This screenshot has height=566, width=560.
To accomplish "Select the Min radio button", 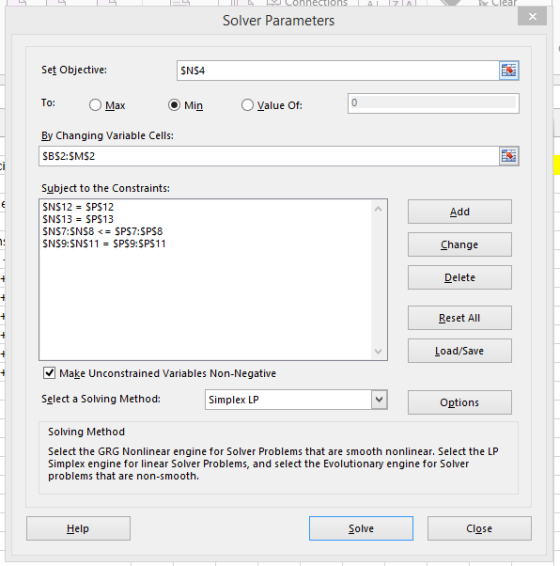I will pos(174,105).
